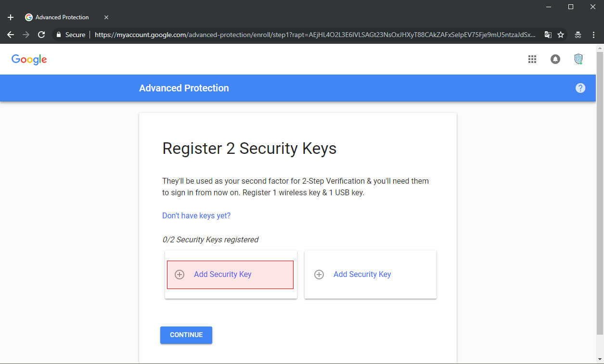The image size is (604, 364).
Task: Select the Advanced Protection tab
Action: (x=62, y=17)
